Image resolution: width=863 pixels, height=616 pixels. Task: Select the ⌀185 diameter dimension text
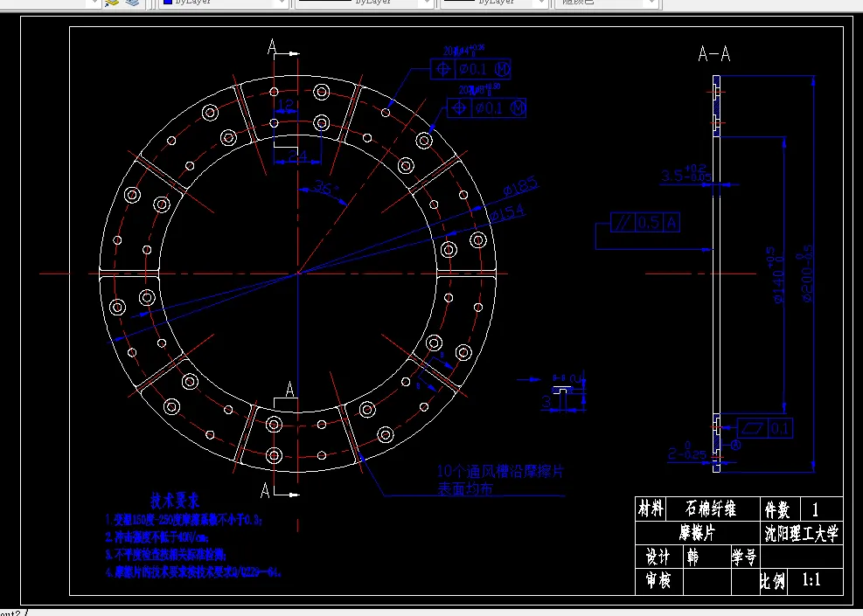click(520, 186)
